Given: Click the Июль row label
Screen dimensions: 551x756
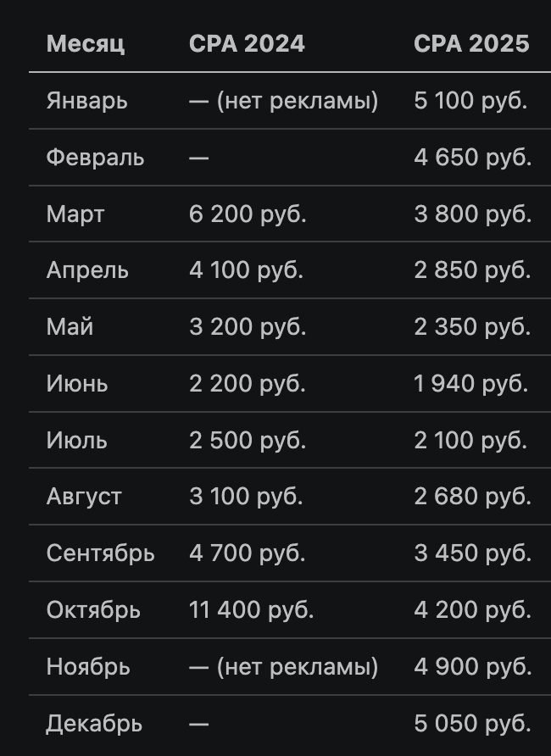Looking at the screenshot, I should tap(77, 441).
